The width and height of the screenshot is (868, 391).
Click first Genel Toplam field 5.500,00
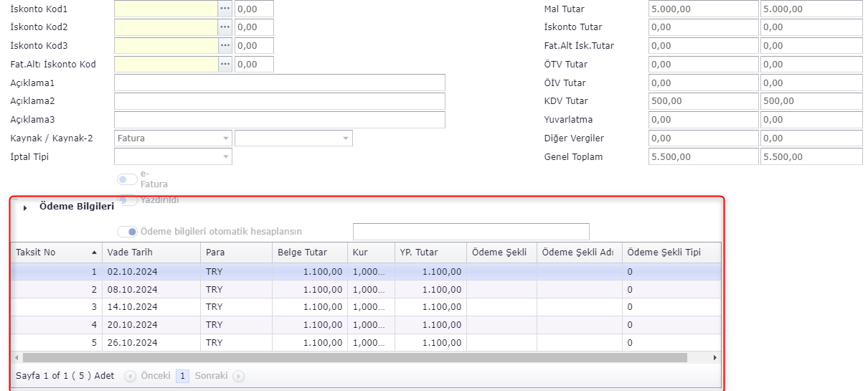click(x=703, y=156)
